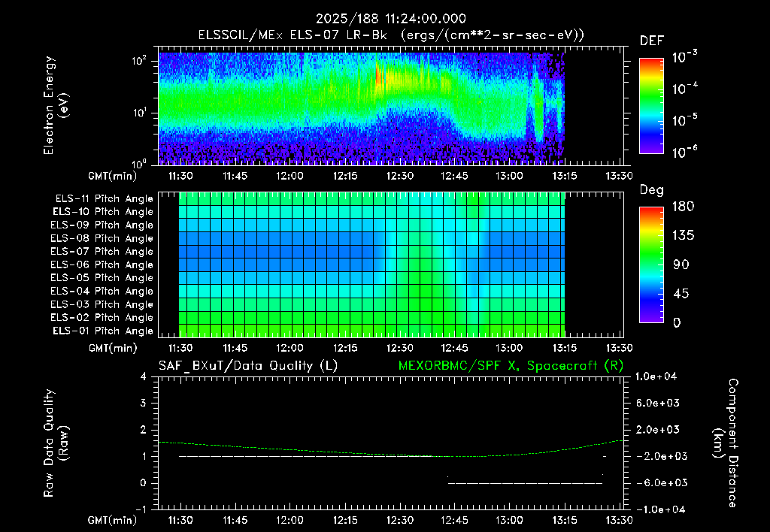Click the 2.0e+03 right axis value
This screenshot has height=532, width=770.
click(x=658, y=429)
